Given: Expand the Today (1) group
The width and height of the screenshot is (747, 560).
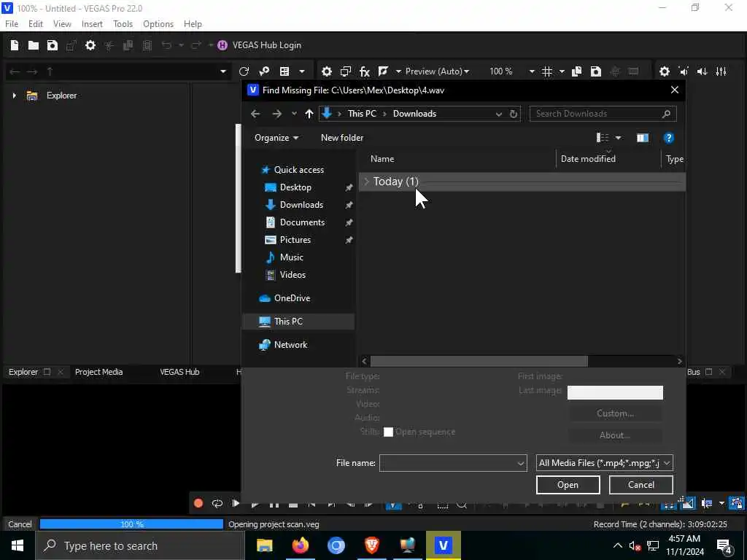Looking at the screenshot, I should click(x=366, y=182).
